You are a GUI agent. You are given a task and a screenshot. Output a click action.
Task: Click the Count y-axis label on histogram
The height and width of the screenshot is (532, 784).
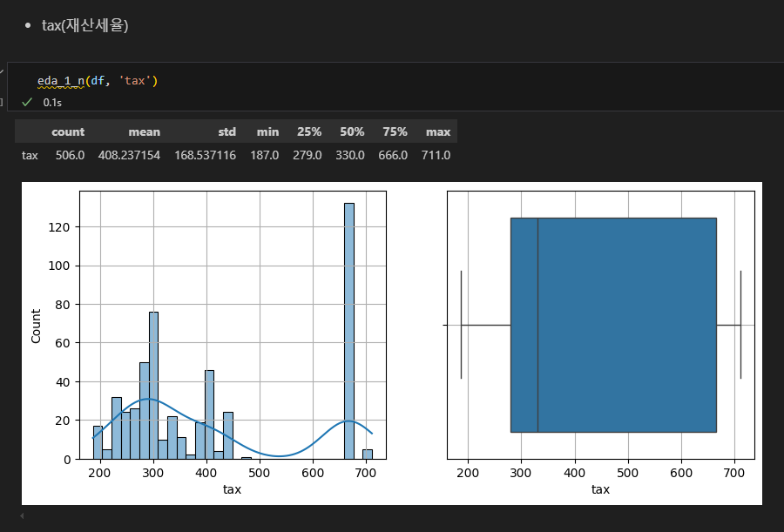[x=36, y=326]
